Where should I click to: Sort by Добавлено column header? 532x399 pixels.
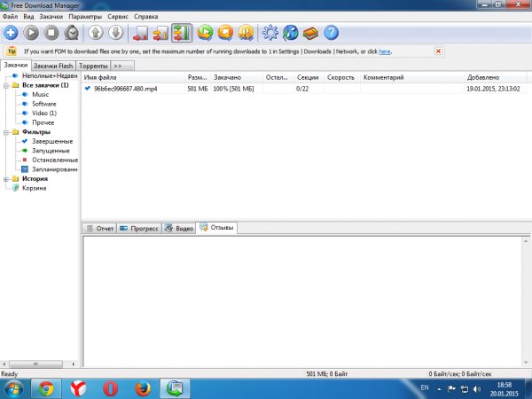click(496, 77)
